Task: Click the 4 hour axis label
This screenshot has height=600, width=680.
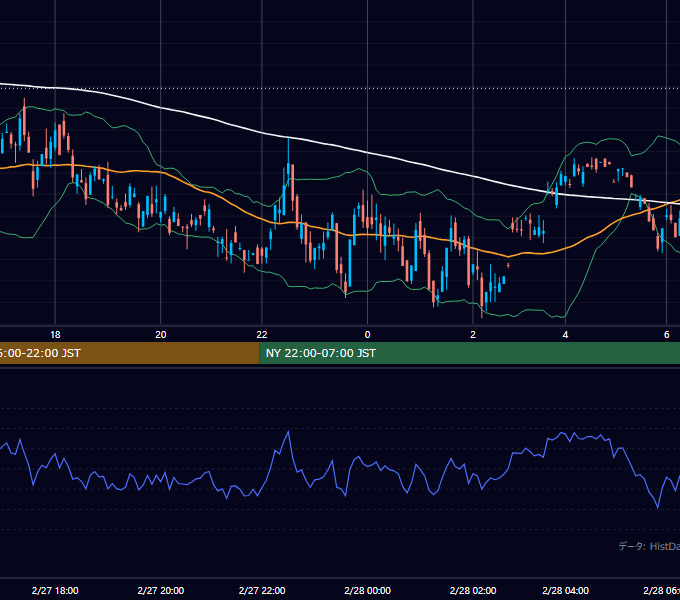Action: point(565,335)
